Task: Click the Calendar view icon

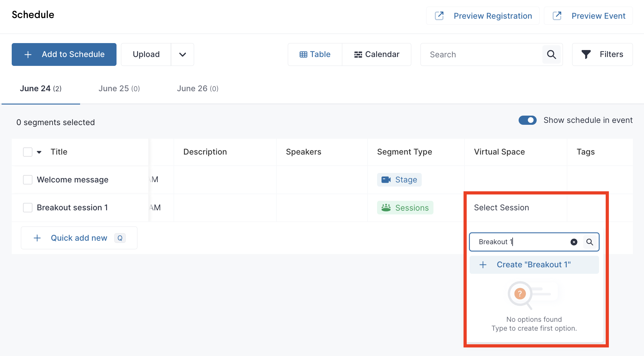Action: [x=358, y=54]
